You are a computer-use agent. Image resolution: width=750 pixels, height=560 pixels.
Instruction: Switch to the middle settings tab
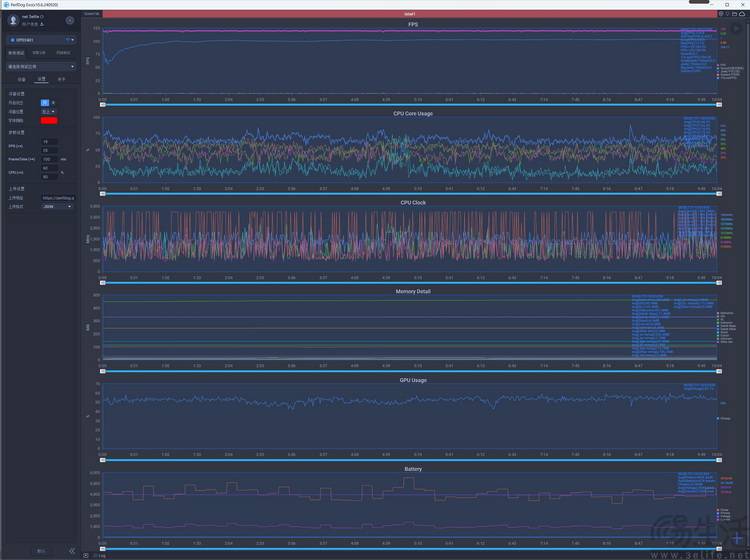(x=41, y=78)
